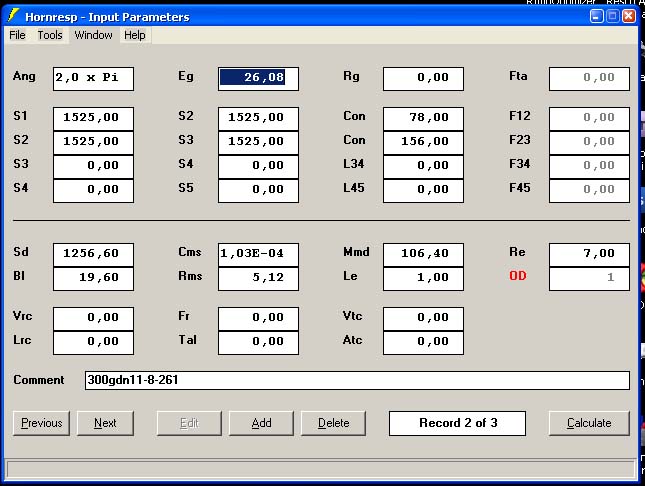Open the Tools menu
The width and height of the screenshot is (645, 486).
[50, 35]
